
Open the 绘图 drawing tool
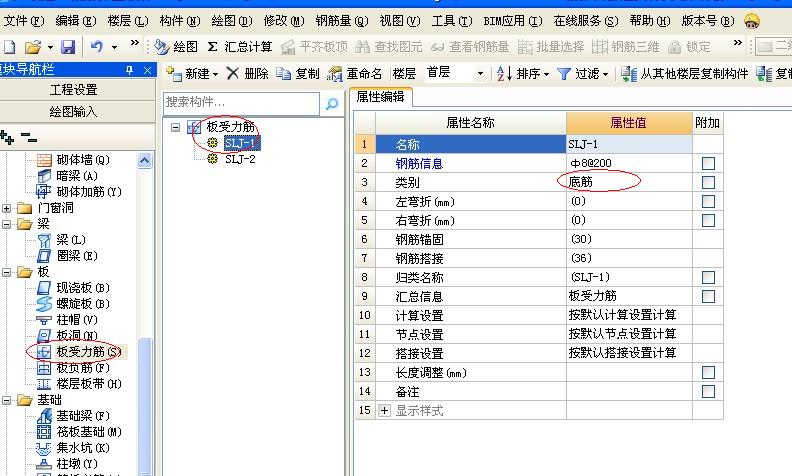176,47
